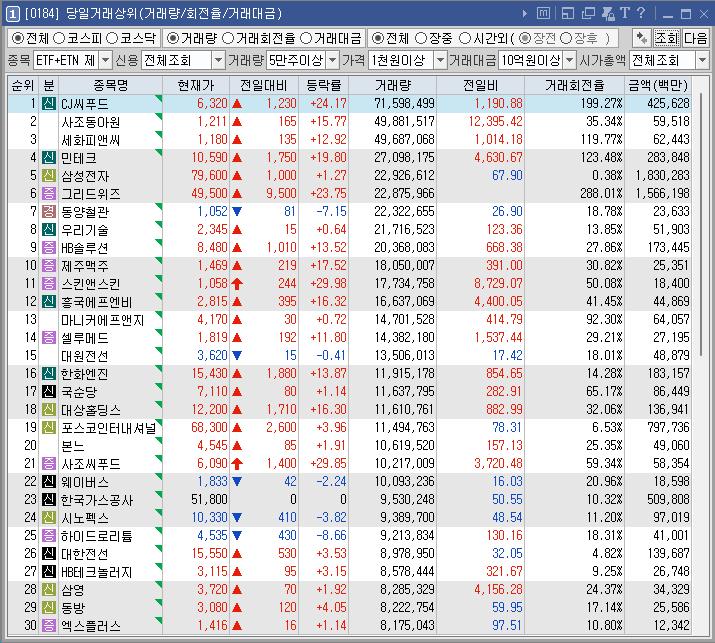
Task: Click the 증 badge in the 제주맥주 row
Action: [49, 265]
